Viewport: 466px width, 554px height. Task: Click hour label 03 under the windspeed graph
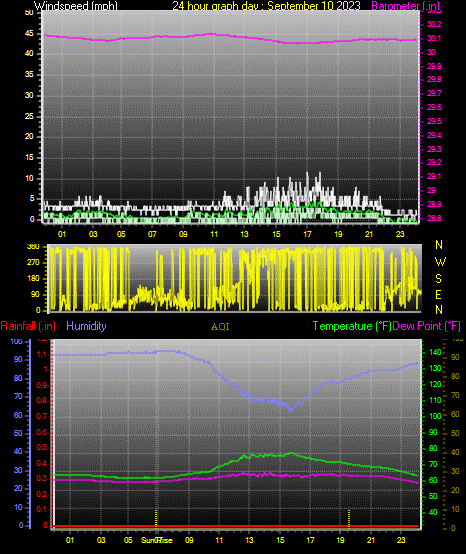tap(93, 234)
